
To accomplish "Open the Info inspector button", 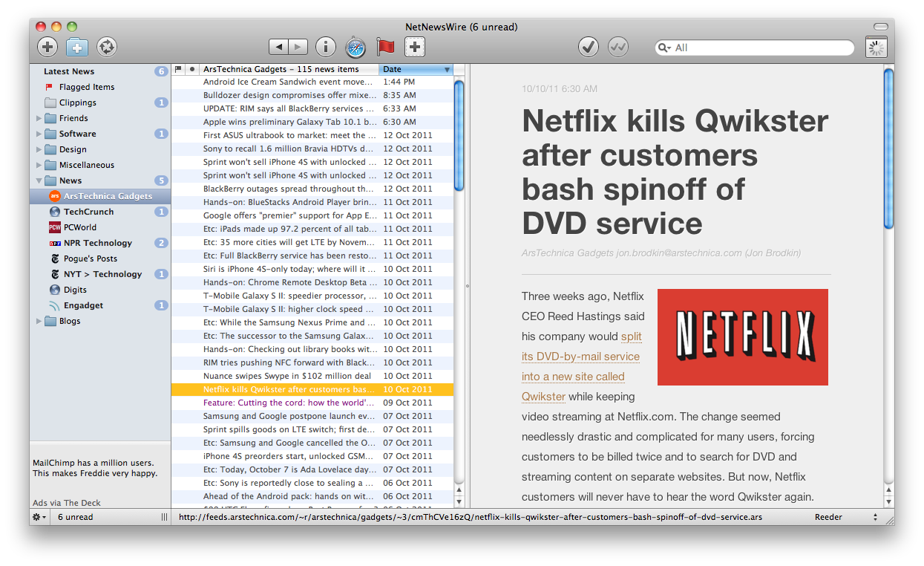I will tap(326, 47).
